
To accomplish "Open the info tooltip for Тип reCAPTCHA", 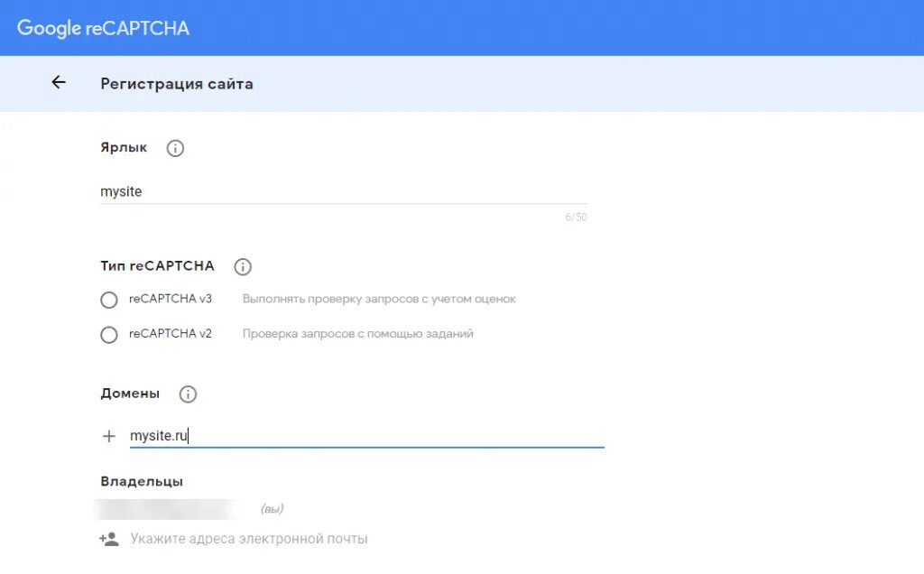I will [243, 267].
